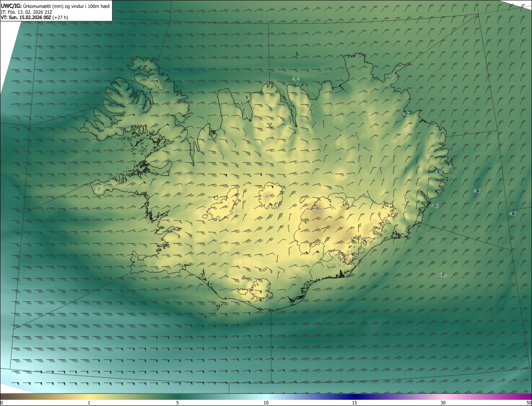The height and width of the screenshot is (406, 532).
Task: Click the 1 tick on the color scale
Action: 89,403
